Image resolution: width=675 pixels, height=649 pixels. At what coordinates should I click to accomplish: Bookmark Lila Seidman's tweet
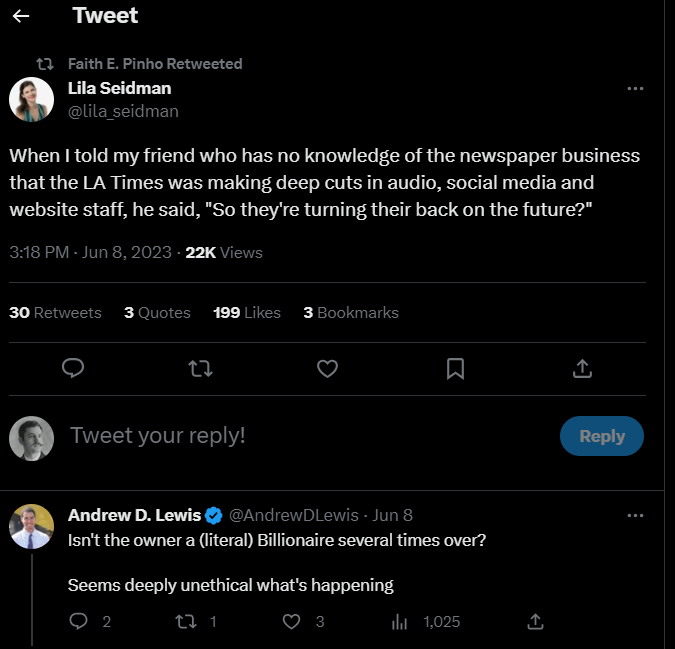click(455, 369)
